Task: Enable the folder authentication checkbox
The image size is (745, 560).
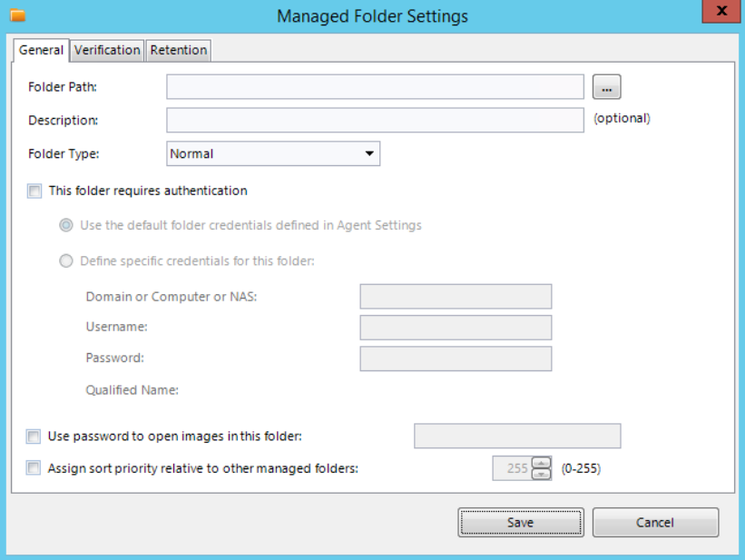Action: [x=34, y=191]
